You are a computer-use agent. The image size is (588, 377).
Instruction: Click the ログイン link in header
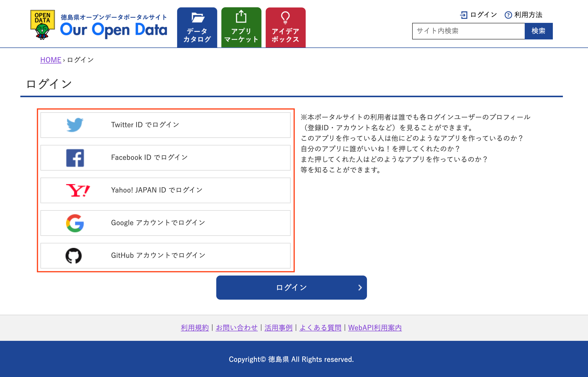tap(484, 15)
